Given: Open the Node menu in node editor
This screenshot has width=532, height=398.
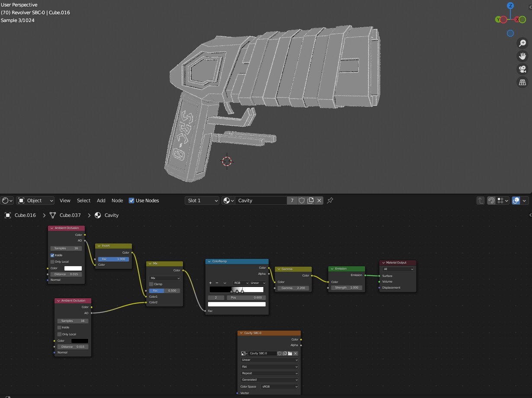Looking at the screenshot, I should pos(117,201).
